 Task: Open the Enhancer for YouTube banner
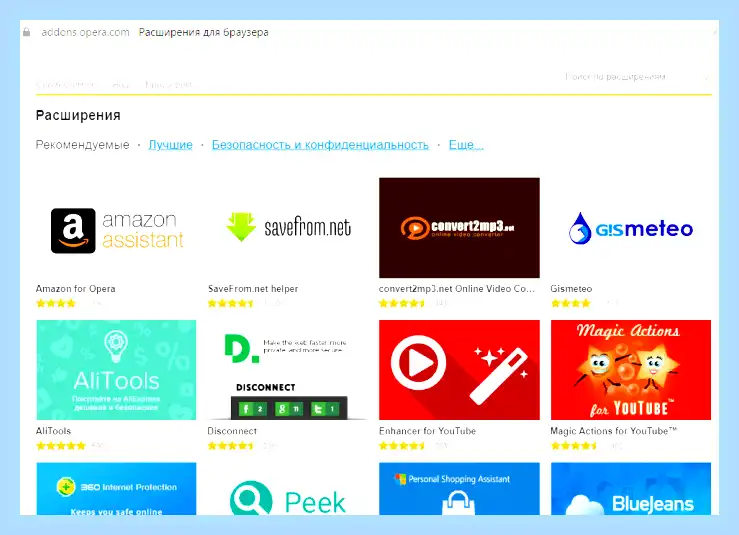pos(459,370)
